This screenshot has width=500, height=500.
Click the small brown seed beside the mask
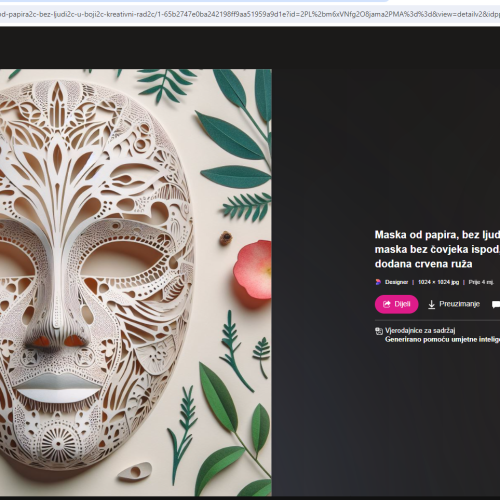coord(226,238)
